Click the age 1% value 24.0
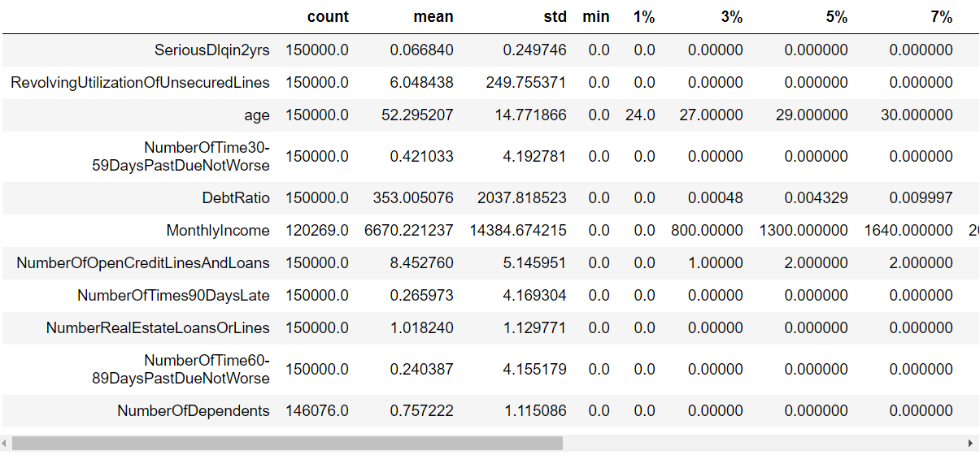Viewport: 980px width, 455px height. (x=641, y=115)
